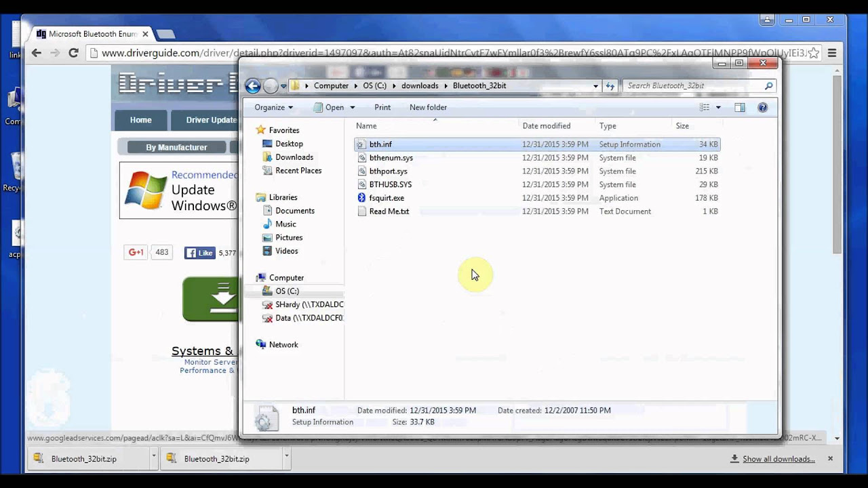Viewport: 868px width, 488px height.
Task: Create a New folder from the toolbar
Action: (428, 107)
